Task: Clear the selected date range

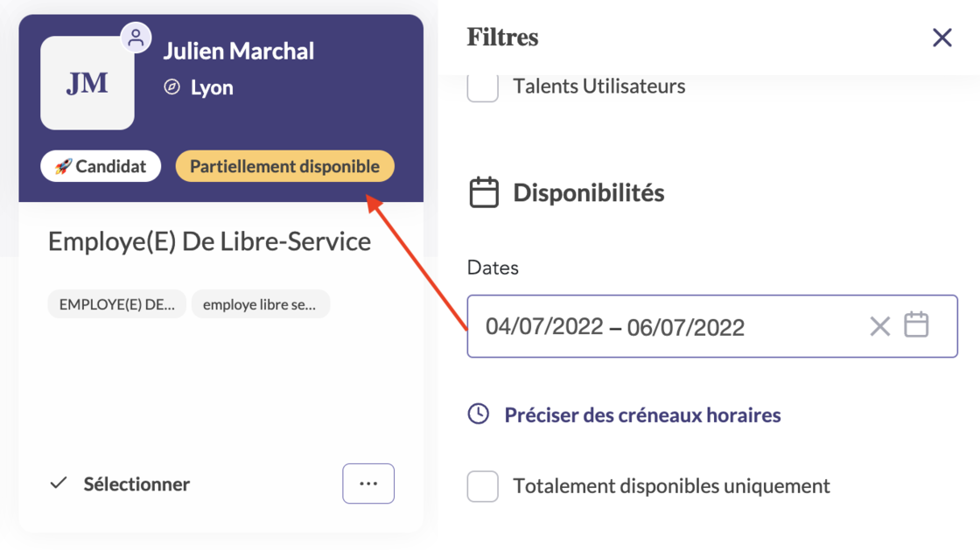Action: [x=880, y=326]
